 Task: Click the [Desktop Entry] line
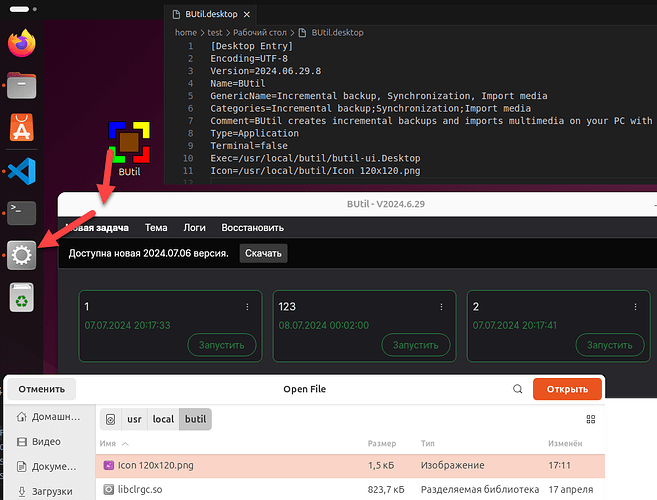coord(251,46)
